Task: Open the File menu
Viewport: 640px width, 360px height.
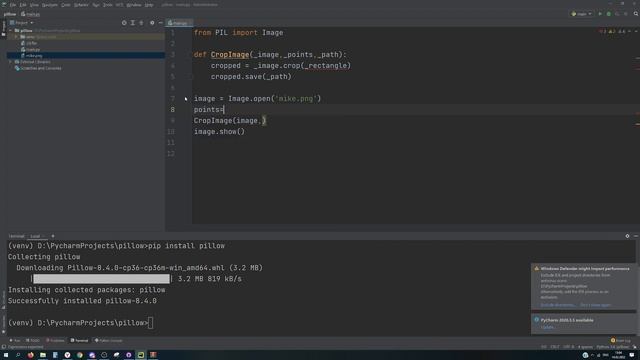Action: pyautogui.click(x=13, y=5)
